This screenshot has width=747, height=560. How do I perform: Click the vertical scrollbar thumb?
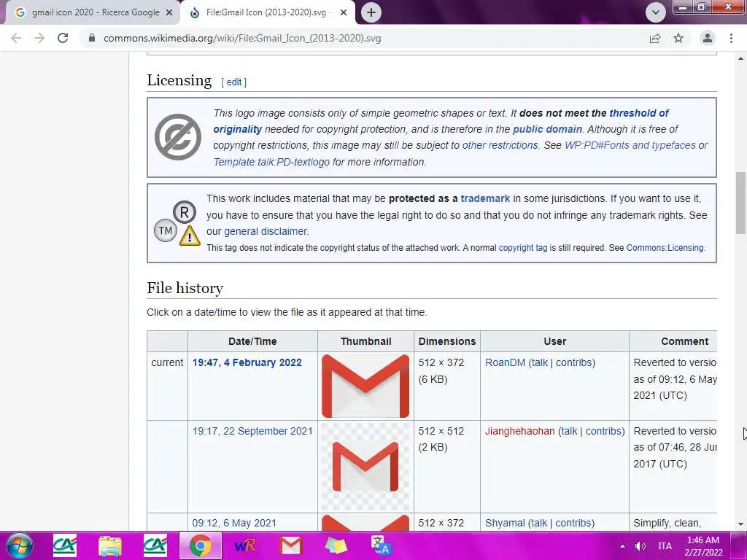(x=740, y=203)
